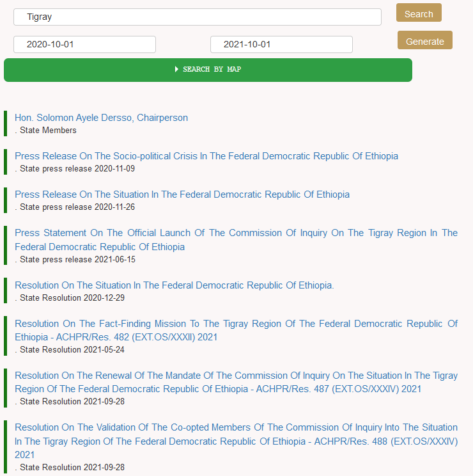Open the press release on the situation in Ethiopia

pyautogui.click(x=182, y=194)
